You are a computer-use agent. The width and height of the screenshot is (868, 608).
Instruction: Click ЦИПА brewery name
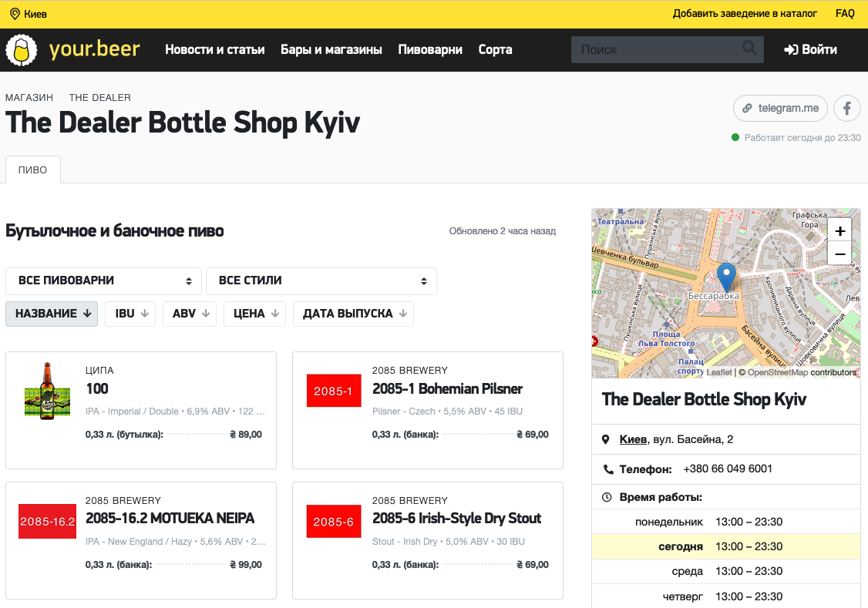[99, 370]
